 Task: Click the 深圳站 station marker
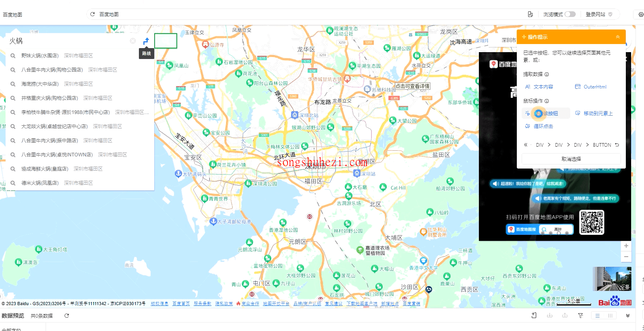(357, 173)
